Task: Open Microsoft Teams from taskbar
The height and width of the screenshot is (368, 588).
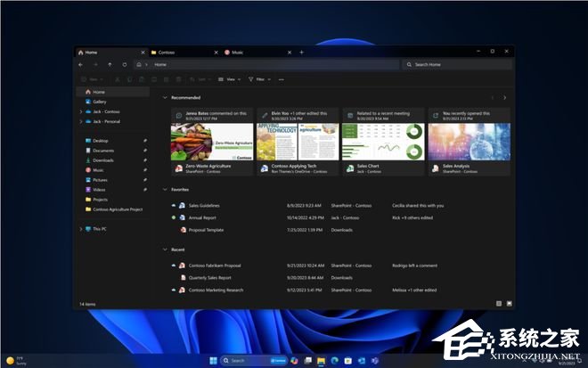Action: click(375, 361)
